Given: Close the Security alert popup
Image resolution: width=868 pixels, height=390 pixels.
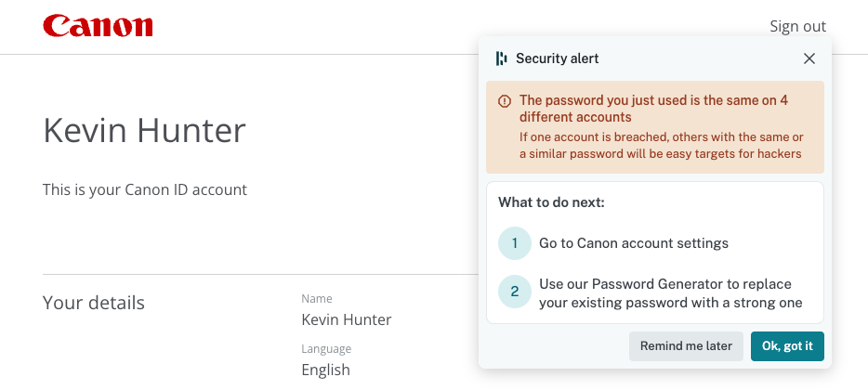Looking at the screenshot, I should [809, 58].
